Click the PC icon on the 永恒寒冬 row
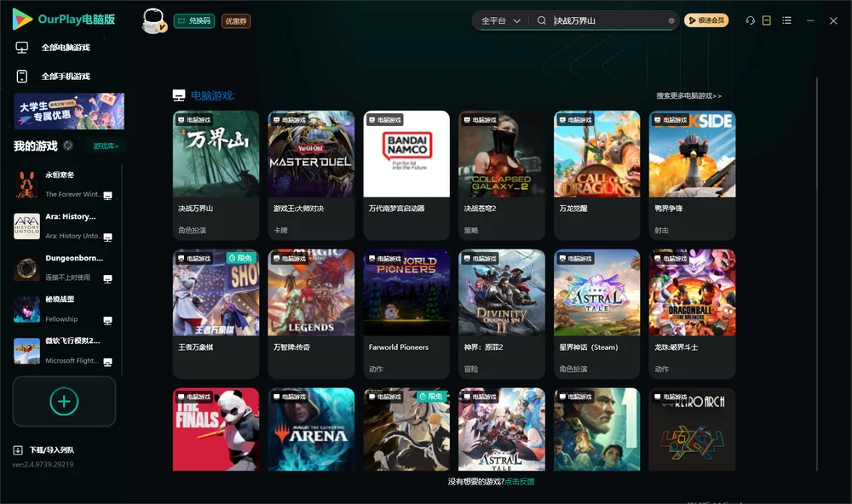 (x=107, y=196)
